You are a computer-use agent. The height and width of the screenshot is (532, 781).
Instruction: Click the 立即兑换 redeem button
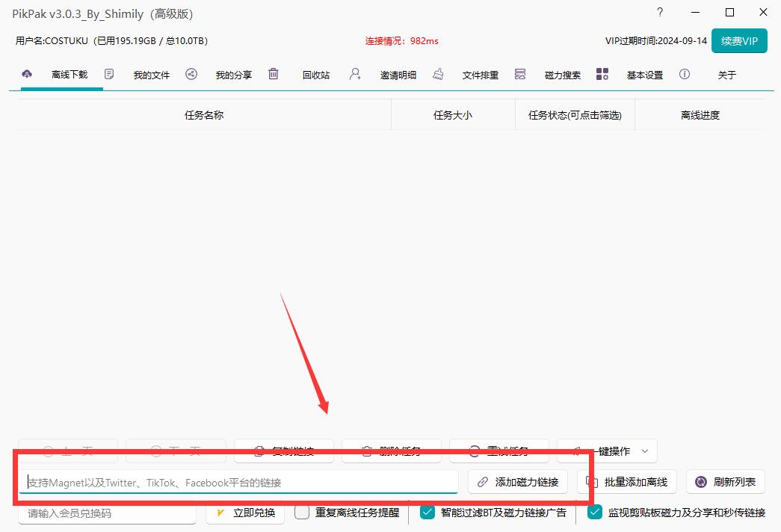click(x=245, y=513)
